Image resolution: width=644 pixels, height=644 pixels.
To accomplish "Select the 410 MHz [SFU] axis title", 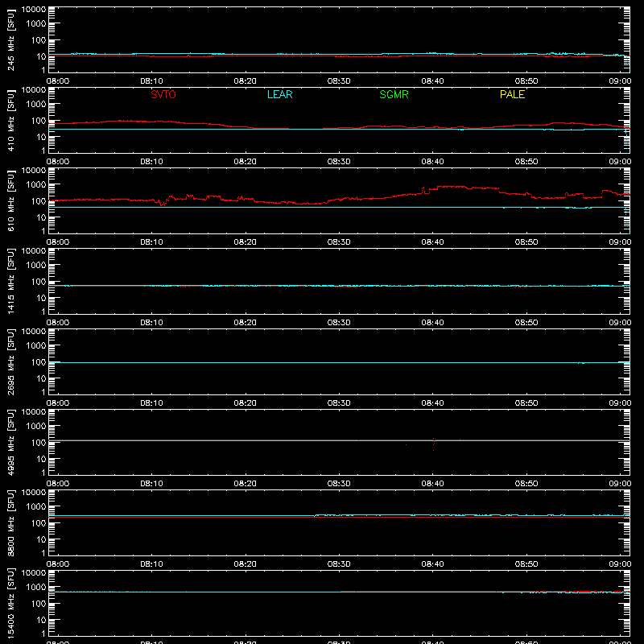I will coord(10,120).
